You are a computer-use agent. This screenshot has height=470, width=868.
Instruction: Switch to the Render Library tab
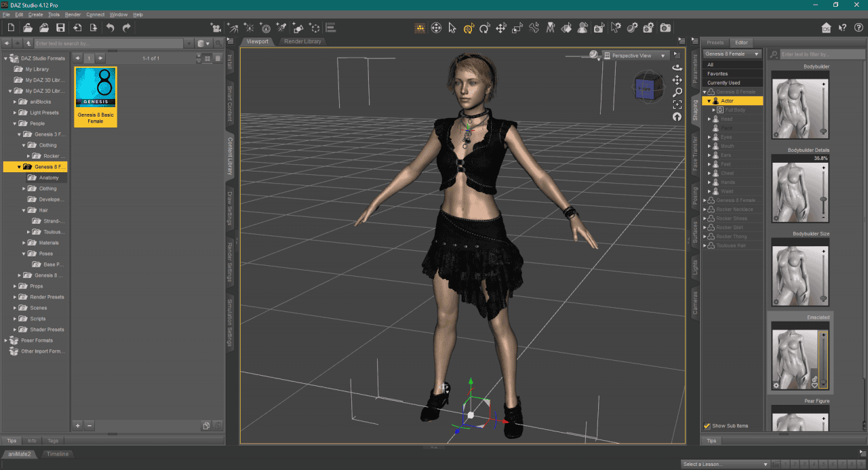click(302, 41)
